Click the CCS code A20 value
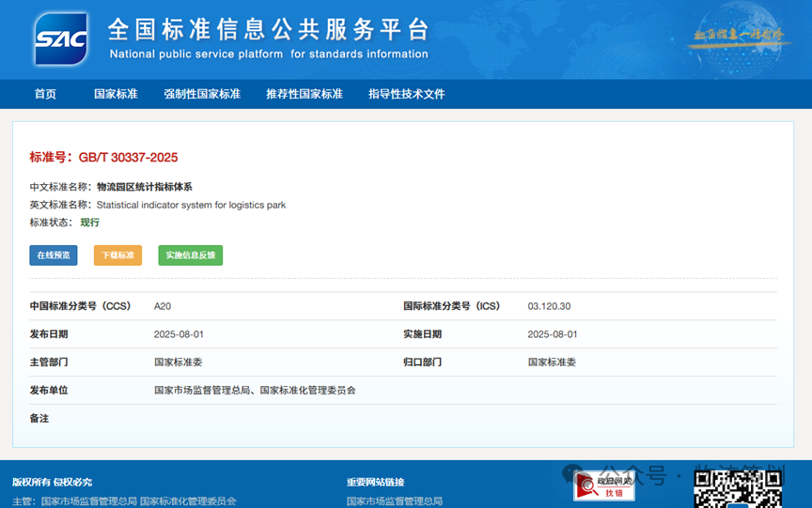 click(x=164, y=306)
